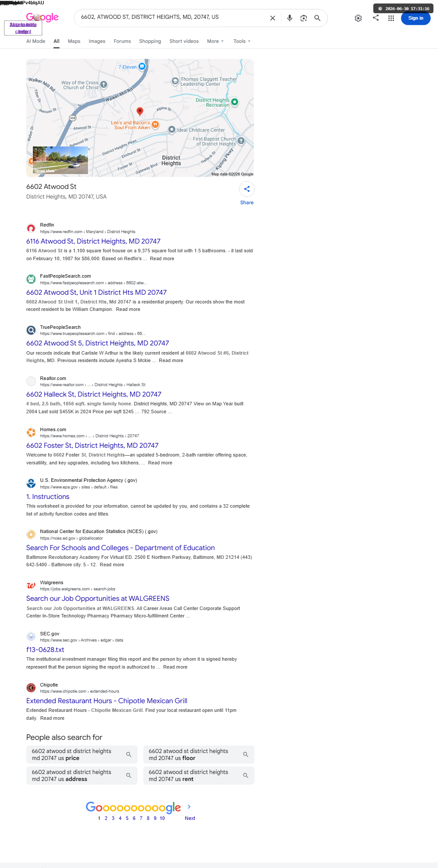The height and width of the screenshot is (868, 443).
Task: Start voice search with microphone icon
Action: point(289,18)
